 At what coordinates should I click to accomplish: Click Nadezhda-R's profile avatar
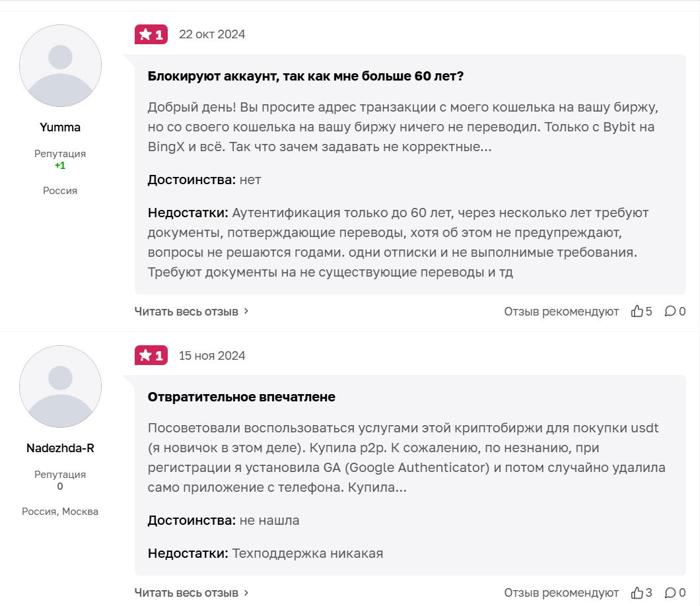coord(60,387)
